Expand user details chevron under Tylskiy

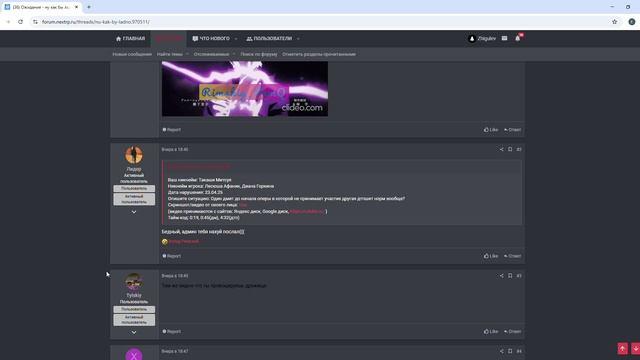[x=134, y=332]
